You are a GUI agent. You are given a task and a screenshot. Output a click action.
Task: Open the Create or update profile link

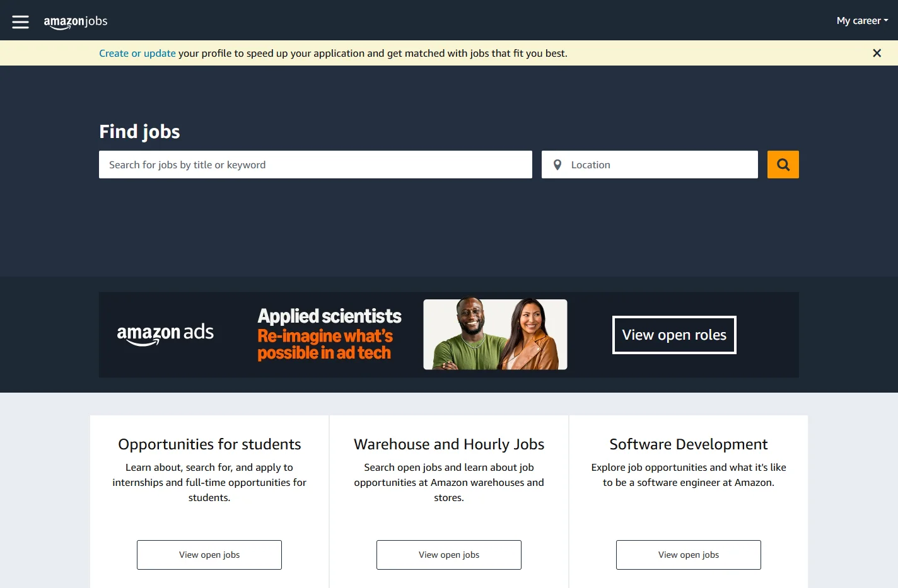137,54
